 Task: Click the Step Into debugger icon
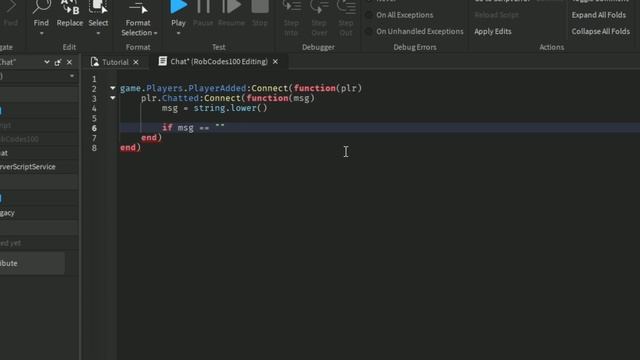click(x=291, y=7)
